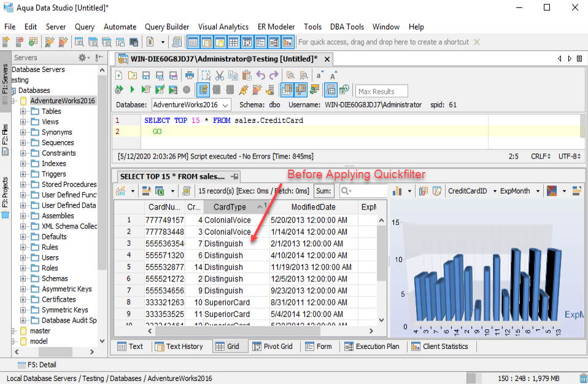Click the green Execute script arrow
588x384 pixels.
point(133,90)
